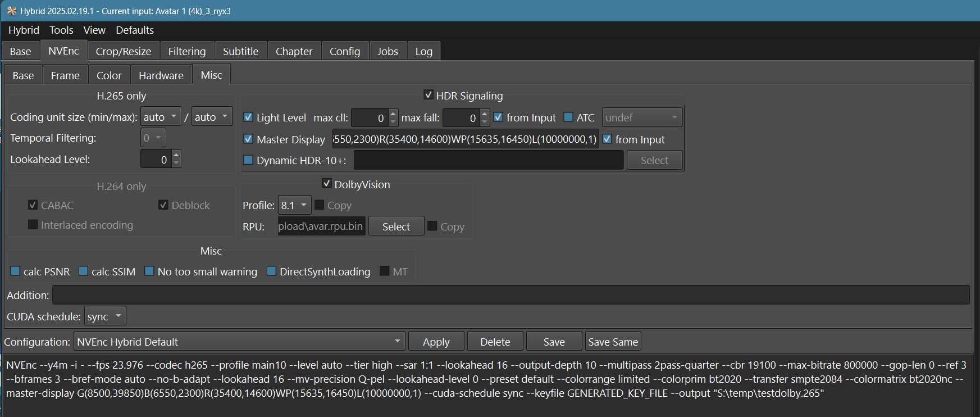Click the max cll value field
The width and height of the screenshot is (980, 417).
[x=370, y=117]
